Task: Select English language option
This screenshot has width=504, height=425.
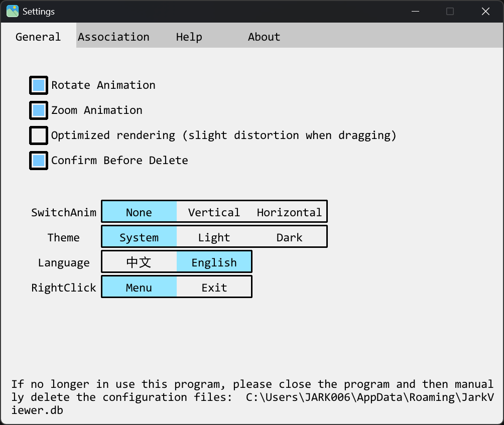Action: (214, 262)
